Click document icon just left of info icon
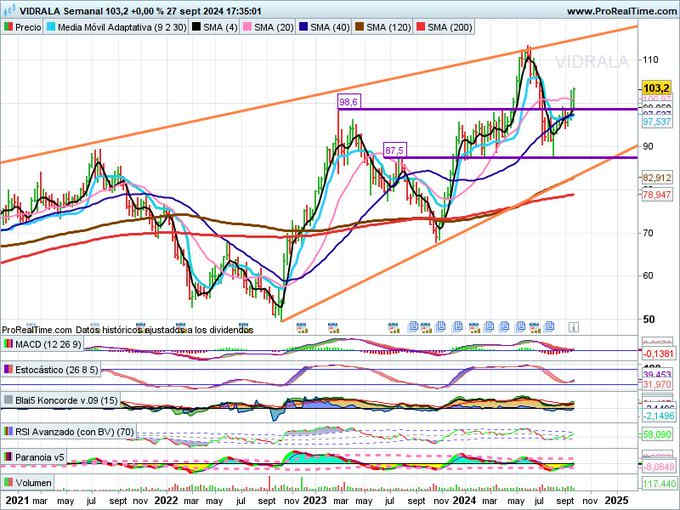Screen dimensions: 680x510 point(549,326)
